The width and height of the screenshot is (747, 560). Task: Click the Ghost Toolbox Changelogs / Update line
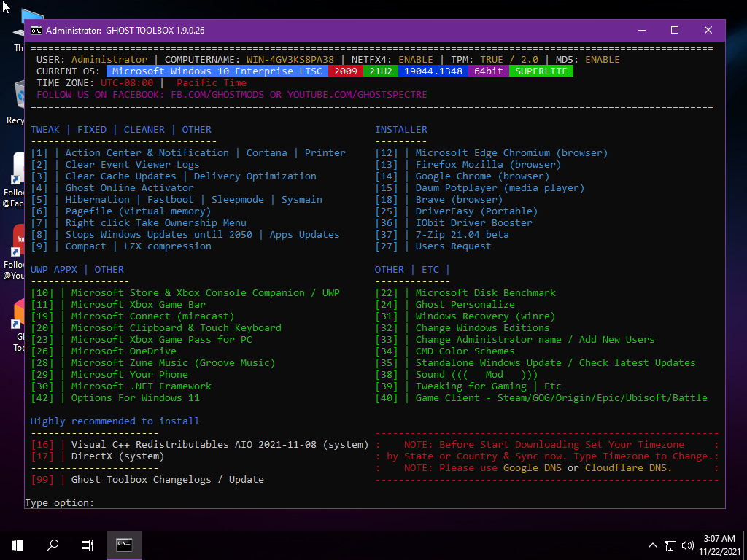point(167,480)
